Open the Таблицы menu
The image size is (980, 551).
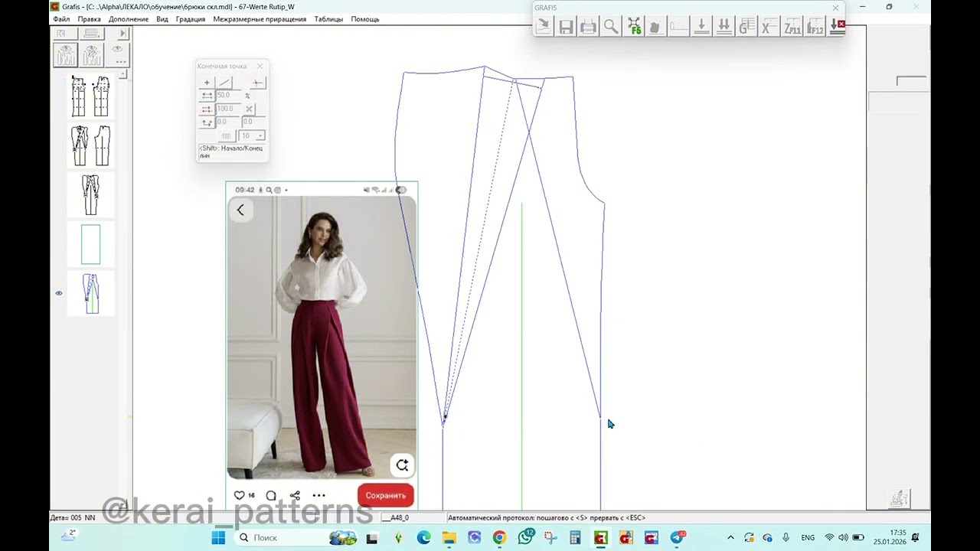[328, 19]
